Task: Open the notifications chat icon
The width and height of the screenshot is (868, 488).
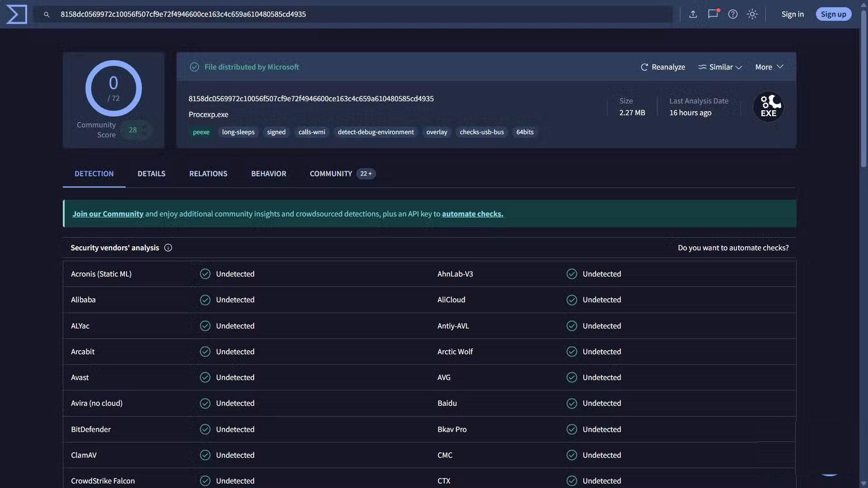Action: (713, 14)
